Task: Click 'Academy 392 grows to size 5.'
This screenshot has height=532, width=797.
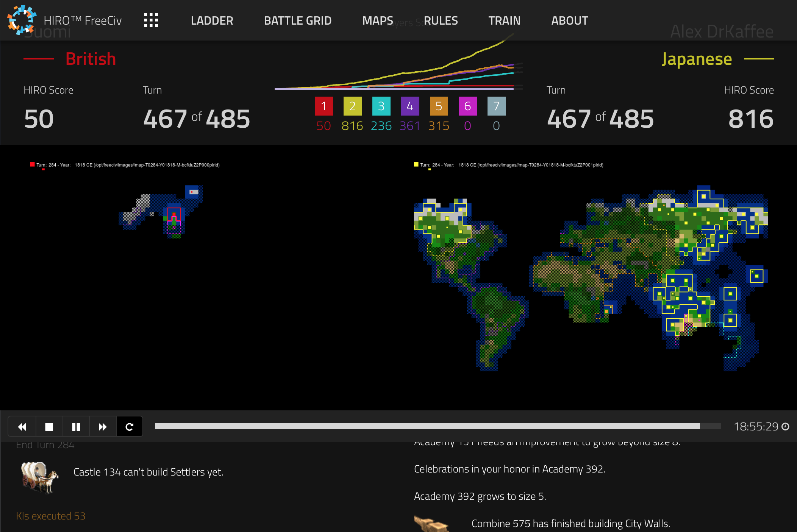Action: click(480, 496)
